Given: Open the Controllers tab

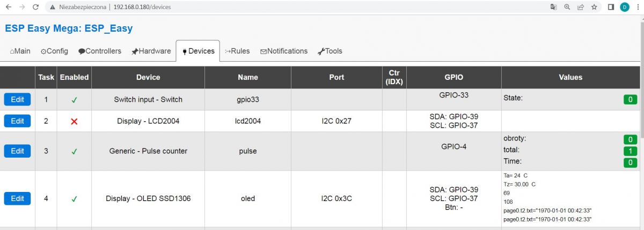Looking at the screenshot, I should pyautogui.click(x=100, y=51).
